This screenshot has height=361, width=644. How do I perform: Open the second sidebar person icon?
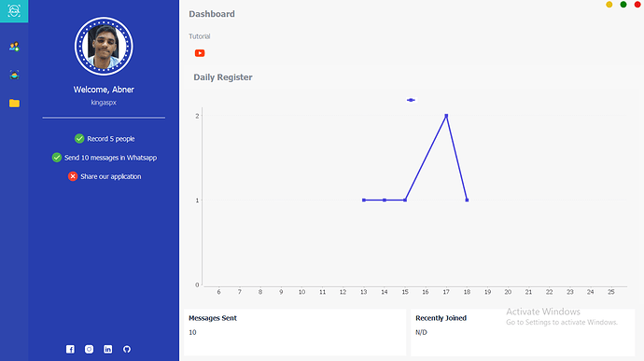14,76
